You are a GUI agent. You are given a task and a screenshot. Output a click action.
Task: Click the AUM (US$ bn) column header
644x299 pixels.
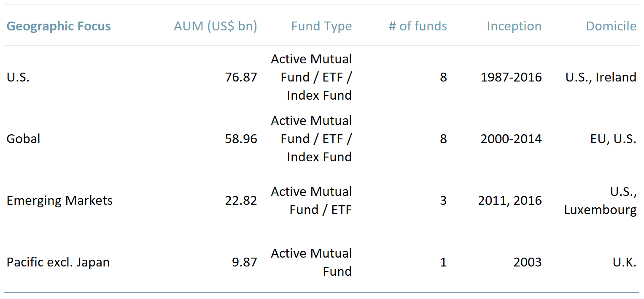click(x=215, y=26)
